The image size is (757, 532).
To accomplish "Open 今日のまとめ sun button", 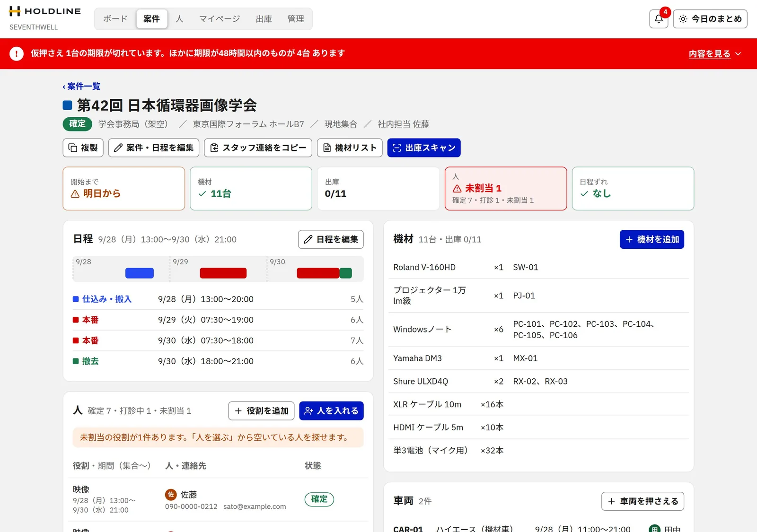I will [710, 19].
